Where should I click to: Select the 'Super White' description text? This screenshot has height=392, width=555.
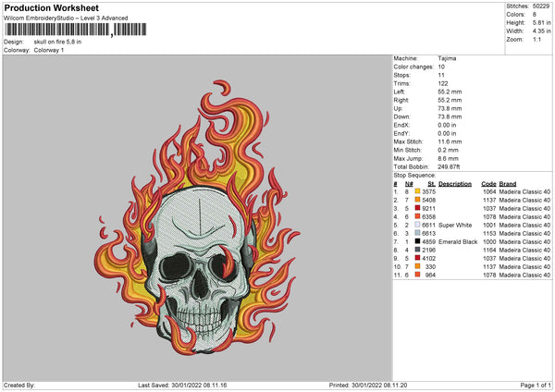pos(455,225)
